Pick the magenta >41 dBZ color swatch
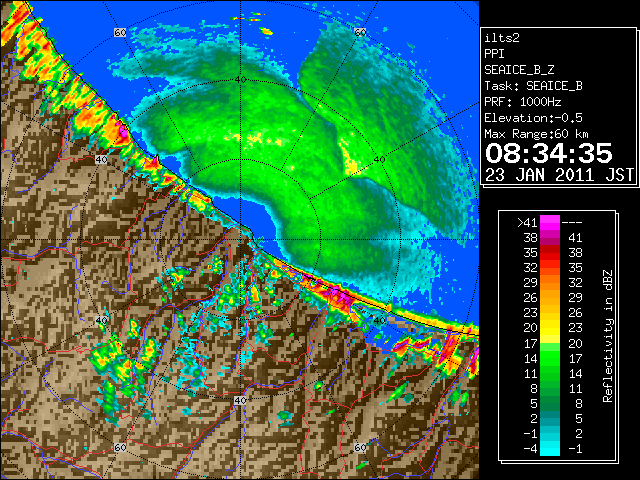This screenshot has height=480, width=640. pyautogui.click(x=550, y=222)
